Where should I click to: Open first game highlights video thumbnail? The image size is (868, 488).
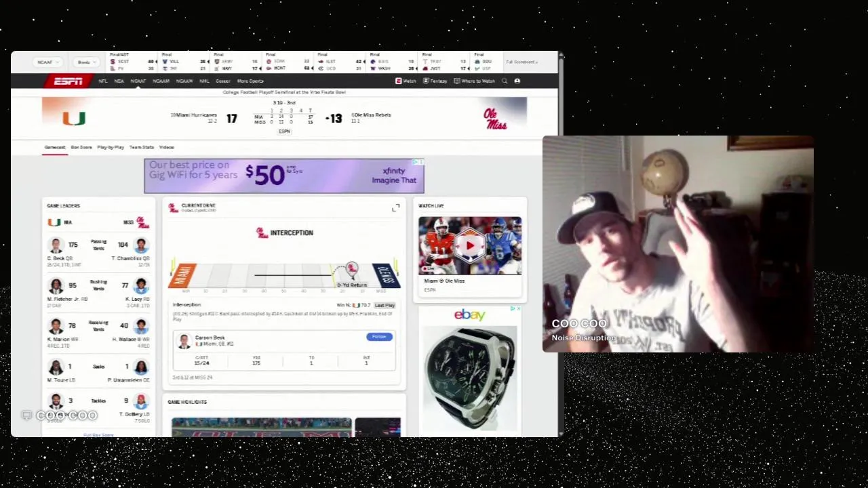tap(261, 427)
